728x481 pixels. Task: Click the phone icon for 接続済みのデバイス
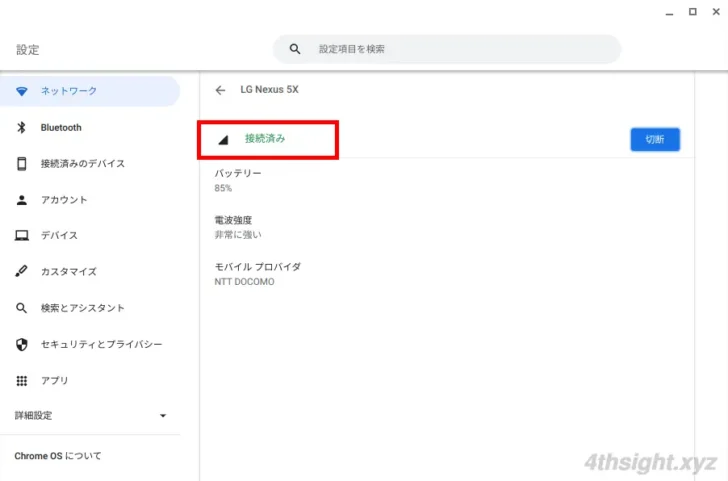(x=21, y=163)
